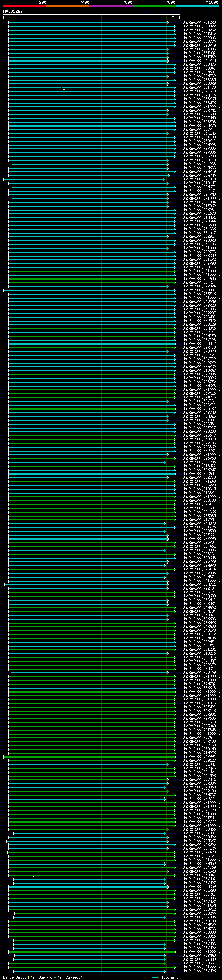The image size is (222, 980).
Task: Select hit UniRef100_A4H3Y8
Action: click(x=199, y=524)
